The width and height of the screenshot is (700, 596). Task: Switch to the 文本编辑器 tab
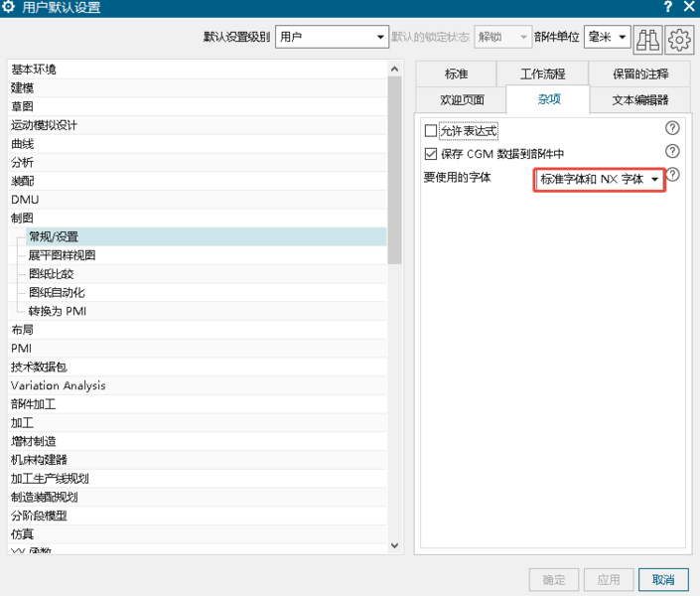[640, 100]
